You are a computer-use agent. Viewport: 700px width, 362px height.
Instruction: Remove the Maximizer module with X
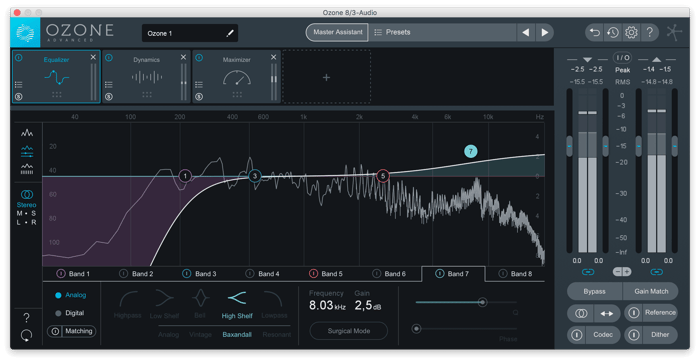(x=273, y=57)
